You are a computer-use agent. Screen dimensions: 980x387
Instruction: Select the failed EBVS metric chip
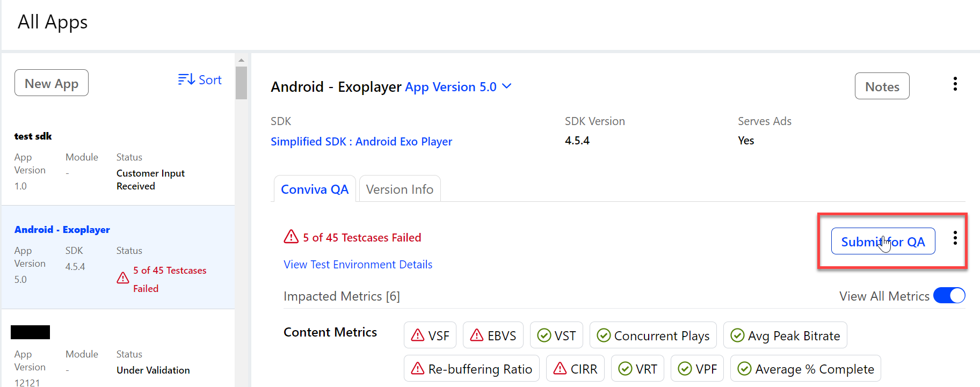click(492, 335)
